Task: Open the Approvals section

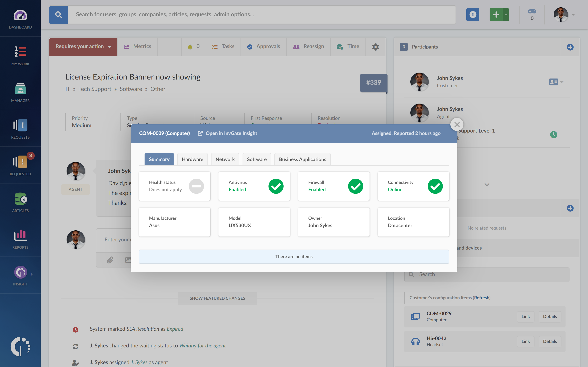Action: (x=263, y=46)
